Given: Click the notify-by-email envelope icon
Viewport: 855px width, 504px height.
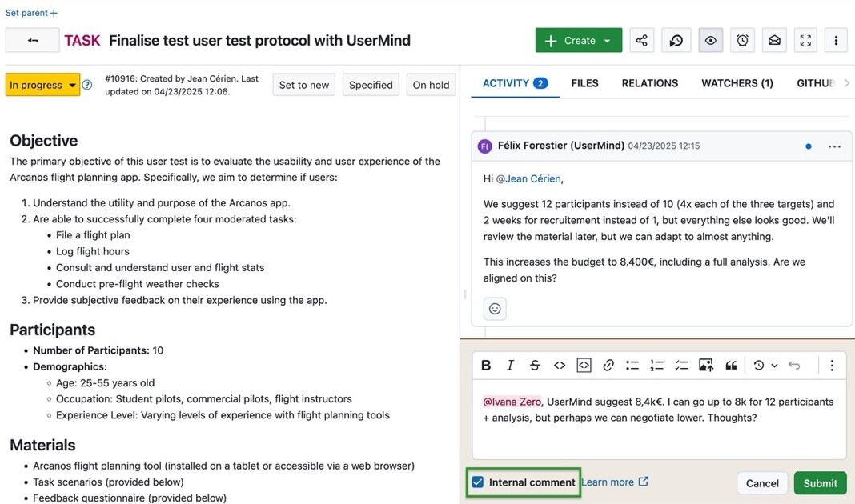Looking at the screenshot, I should click(773, 39).
